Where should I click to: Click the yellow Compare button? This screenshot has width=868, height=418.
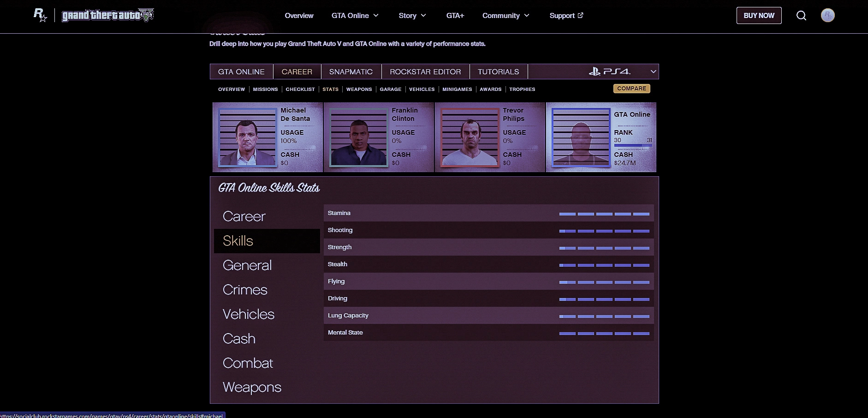pyautogui.click(x=631, y=89)
